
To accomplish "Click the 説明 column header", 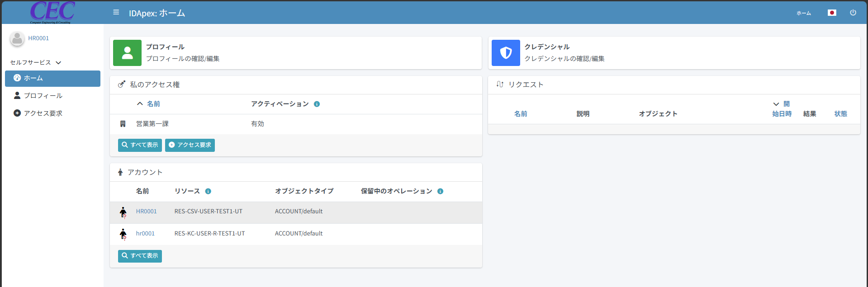I will [x=583, y=114].
